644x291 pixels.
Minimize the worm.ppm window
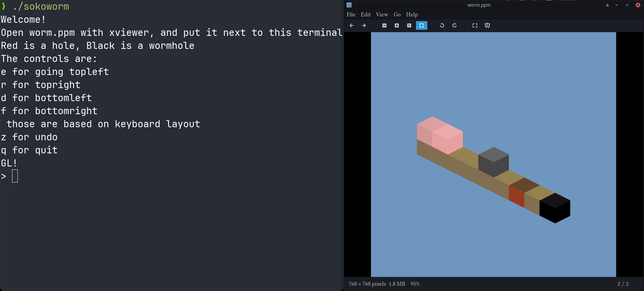pos(616,5)
